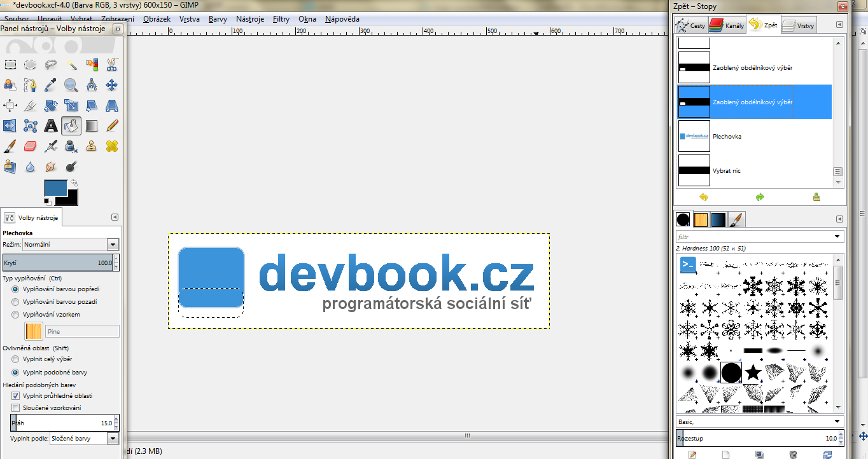This screenshot has height=459, width=868.
Task: Select the Ellipse Select tool
Action: click(x=31, y=64)
